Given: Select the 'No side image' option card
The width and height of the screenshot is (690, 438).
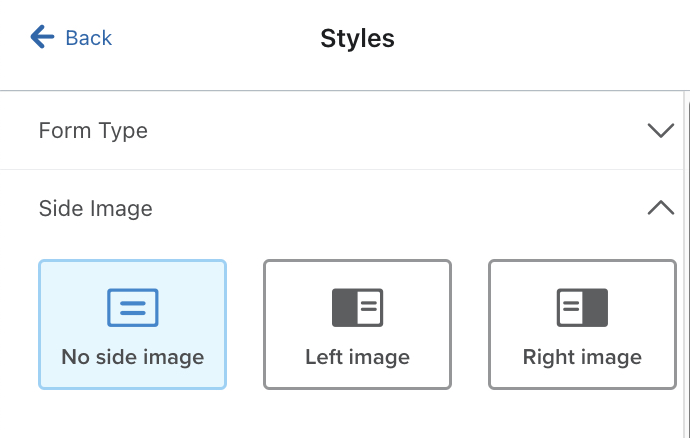Looking at the screenshot, I should pos(132,324).
